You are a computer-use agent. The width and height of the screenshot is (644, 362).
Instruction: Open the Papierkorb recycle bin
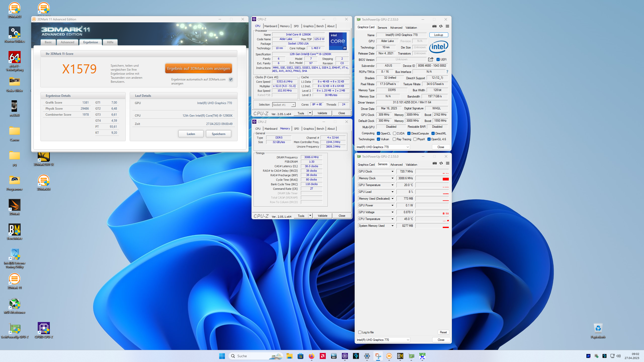tap(598, 330)
